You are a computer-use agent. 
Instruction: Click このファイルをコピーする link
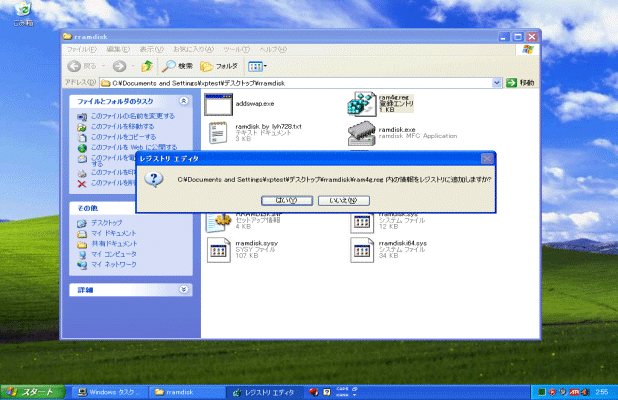(123, 137)
